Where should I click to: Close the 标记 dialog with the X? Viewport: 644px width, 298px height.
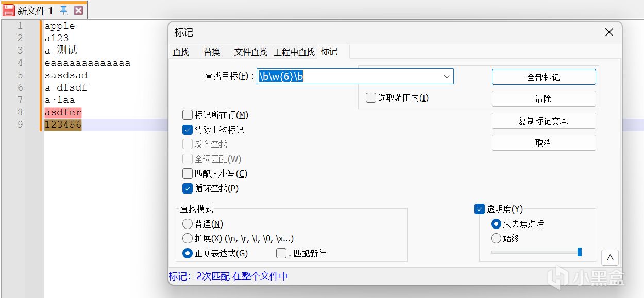[x=609, y=32]
